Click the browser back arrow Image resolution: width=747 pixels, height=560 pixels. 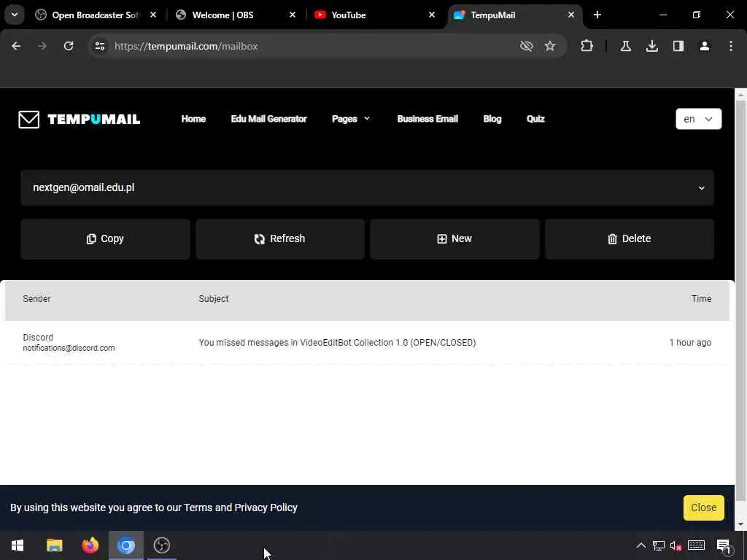16,46
